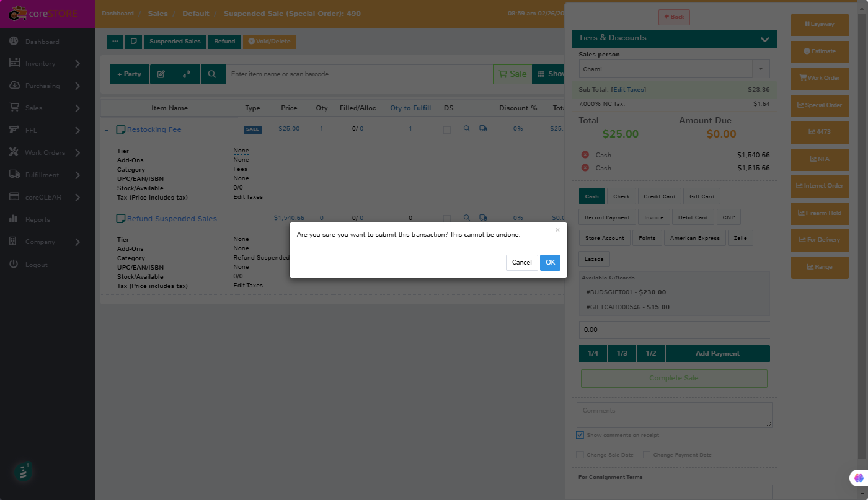
Task: Click the Dashboard icon in the sidebar
Action: pyautogui.click(x=14, y=42)
